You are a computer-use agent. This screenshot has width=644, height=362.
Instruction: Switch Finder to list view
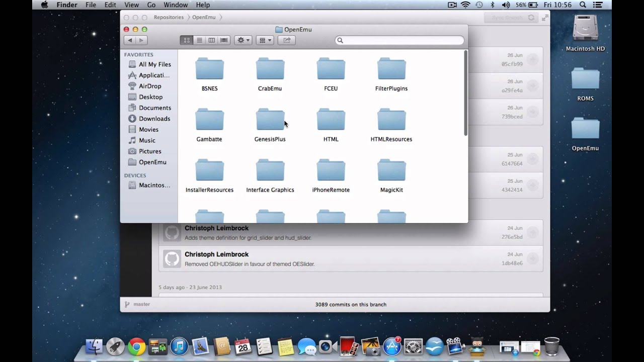[x=199, y=40]
